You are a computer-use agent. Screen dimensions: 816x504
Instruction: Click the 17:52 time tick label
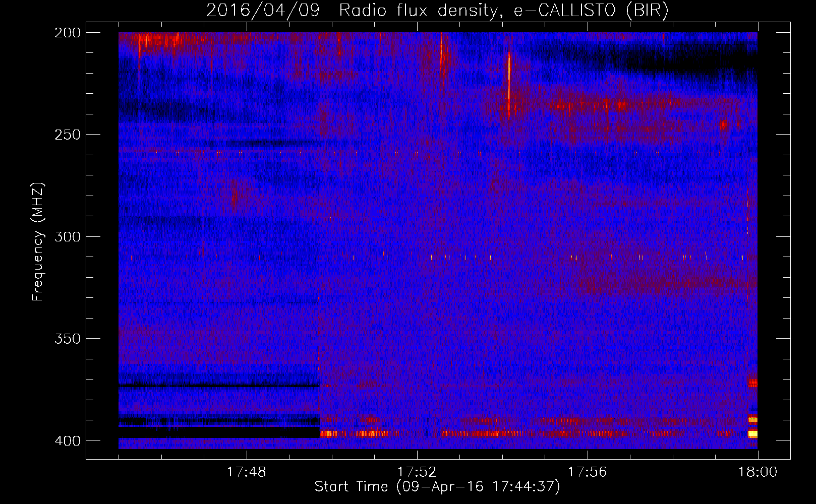[x=417, y=472]
